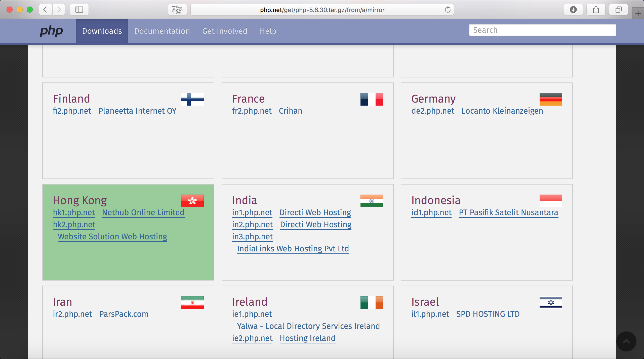644x359 pixels.
Task: Focus the php.net Search field
Action: tap(543, 30)
